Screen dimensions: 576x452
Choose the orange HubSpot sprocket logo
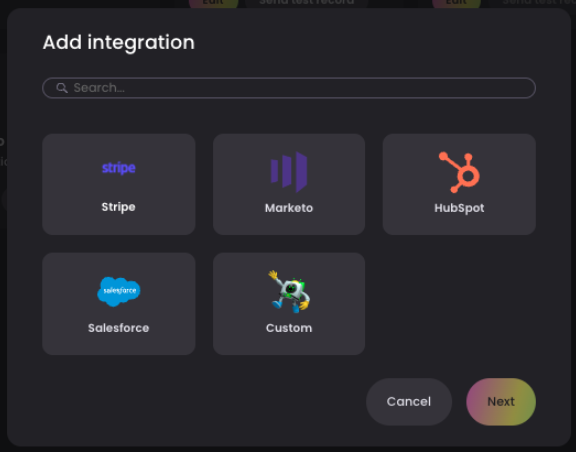tap(459, 172)
